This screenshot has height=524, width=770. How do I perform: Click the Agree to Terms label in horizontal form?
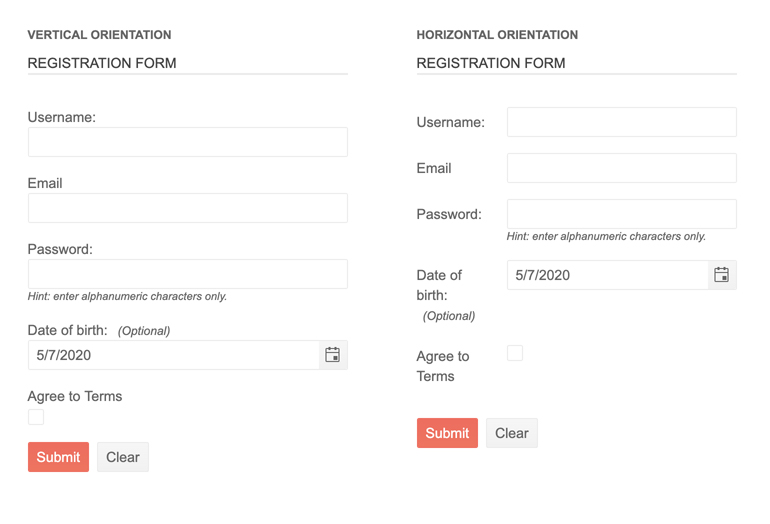[x=442, y=366]
